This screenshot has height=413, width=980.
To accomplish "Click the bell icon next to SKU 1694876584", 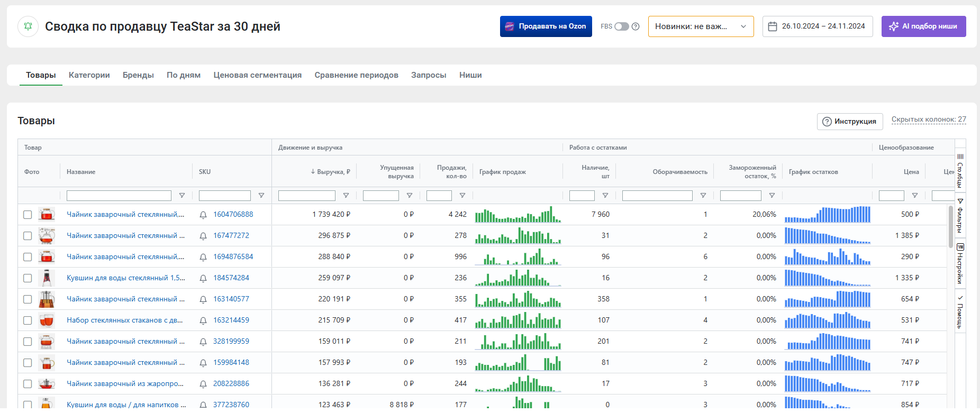I will click(203, 257).
